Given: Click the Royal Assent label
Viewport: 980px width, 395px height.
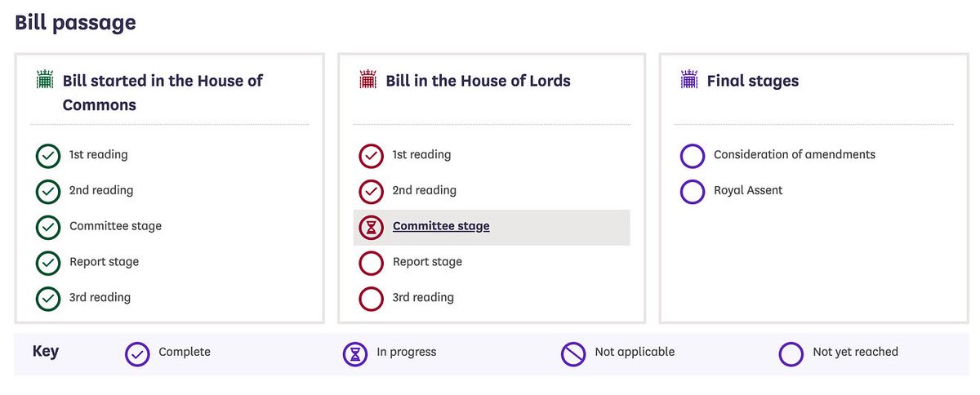Looking at the screenshot, I should click(748, 190).
